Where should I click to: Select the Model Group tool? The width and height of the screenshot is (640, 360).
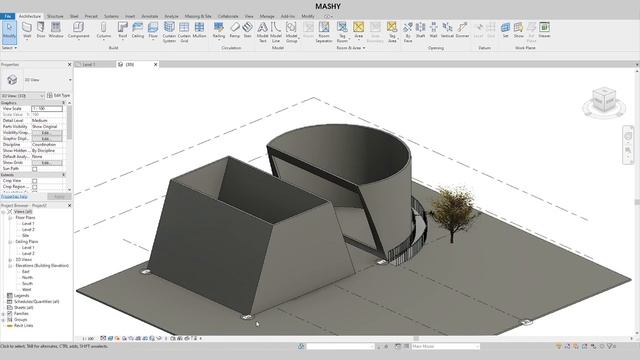(291, 32)
